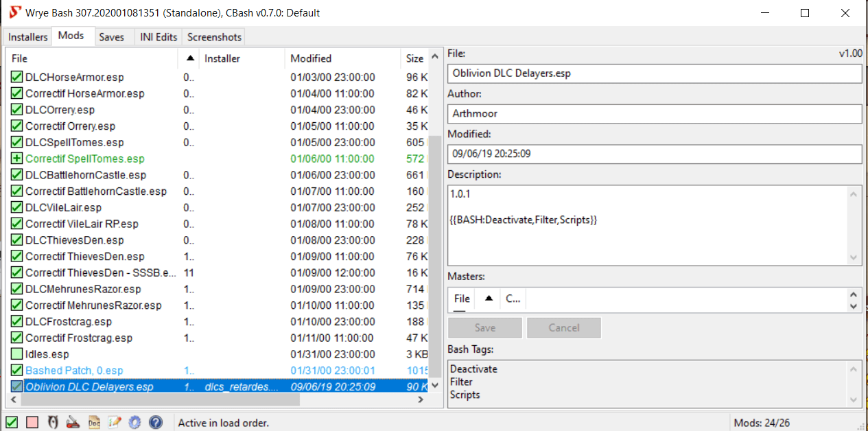Uncheck DLCFrostcrag.esp
This screenshot has width=868, height=431.
point(17,321)
